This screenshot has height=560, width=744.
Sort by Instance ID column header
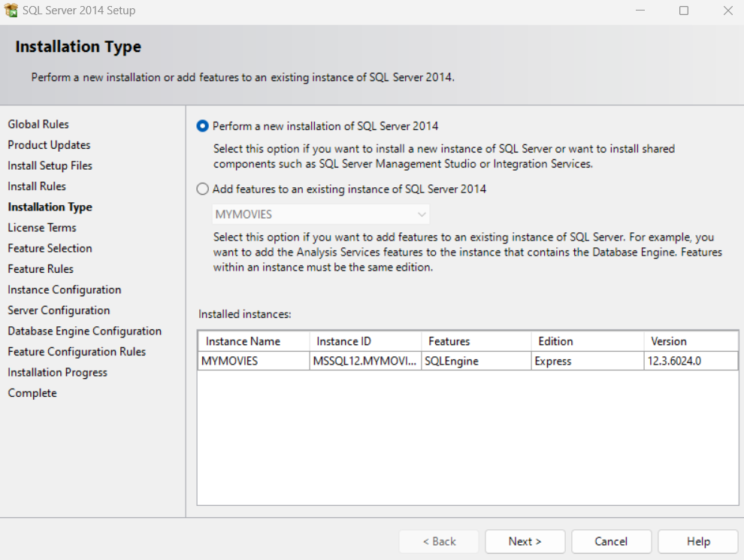(x=365, y=341)
